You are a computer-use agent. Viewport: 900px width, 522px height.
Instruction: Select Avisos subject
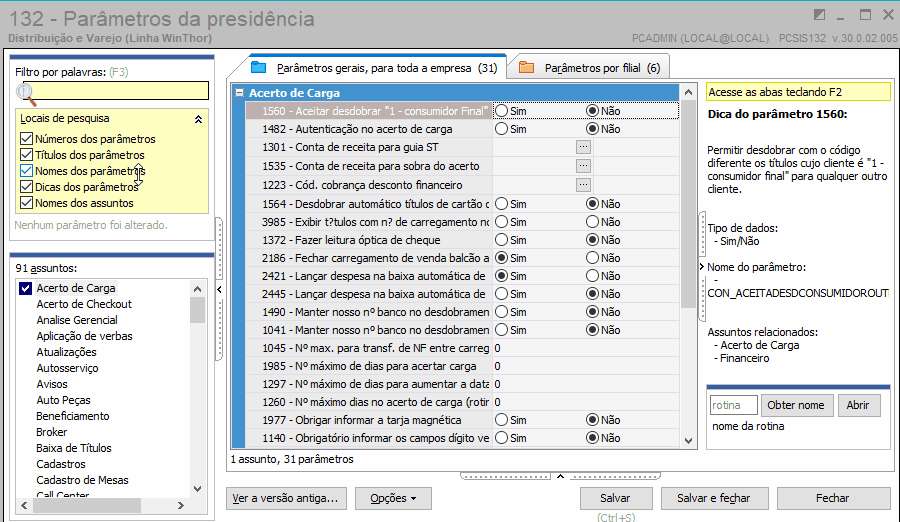tap(52, 384)
